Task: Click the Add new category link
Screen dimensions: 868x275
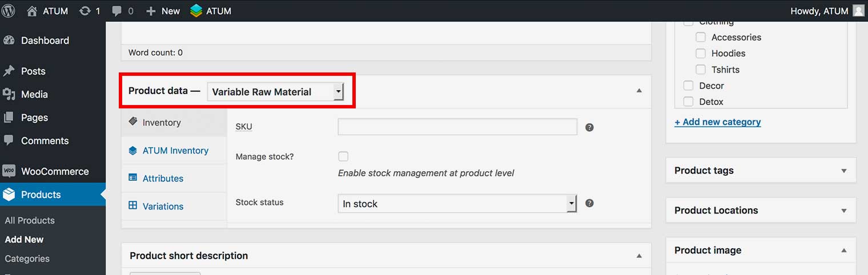Action: (717, 122)
